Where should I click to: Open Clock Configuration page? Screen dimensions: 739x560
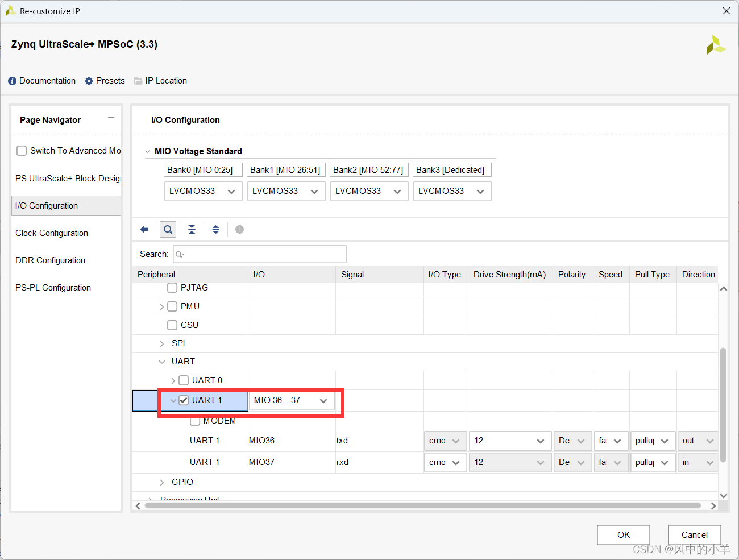click(x=52, y=233)
